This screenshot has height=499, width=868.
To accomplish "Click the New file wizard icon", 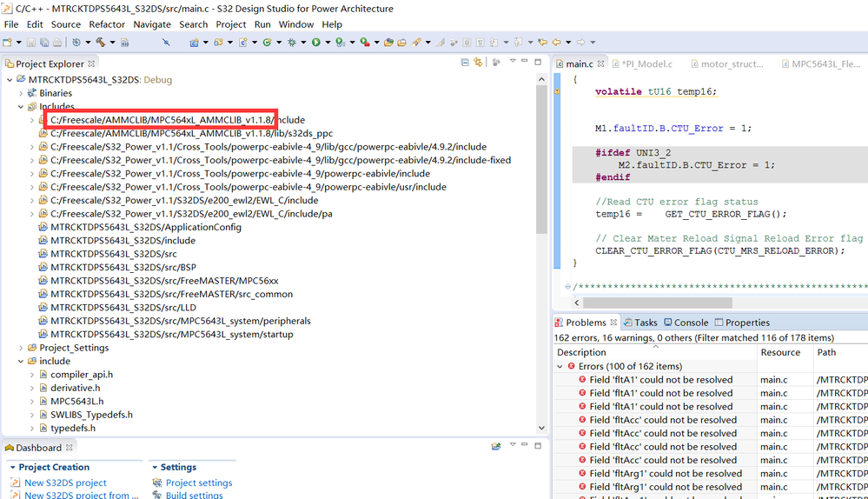I will coord(7,42).
